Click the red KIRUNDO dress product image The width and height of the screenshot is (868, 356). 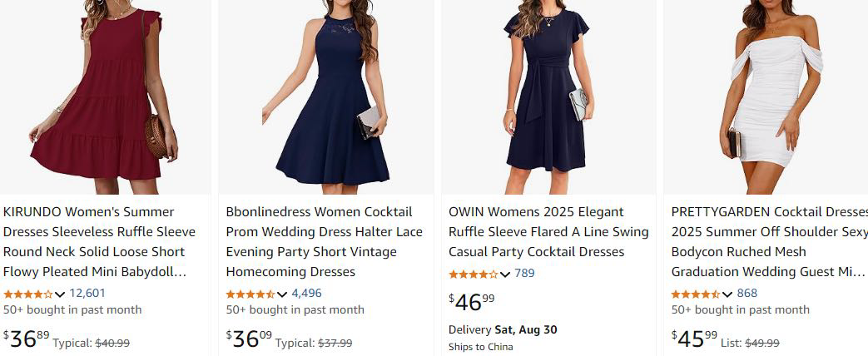pos(107,96)
